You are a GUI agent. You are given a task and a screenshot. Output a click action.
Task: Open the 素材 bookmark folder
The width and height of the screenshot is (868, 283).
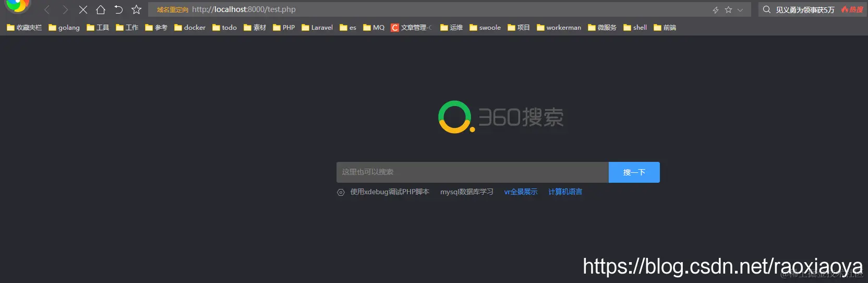255,27
